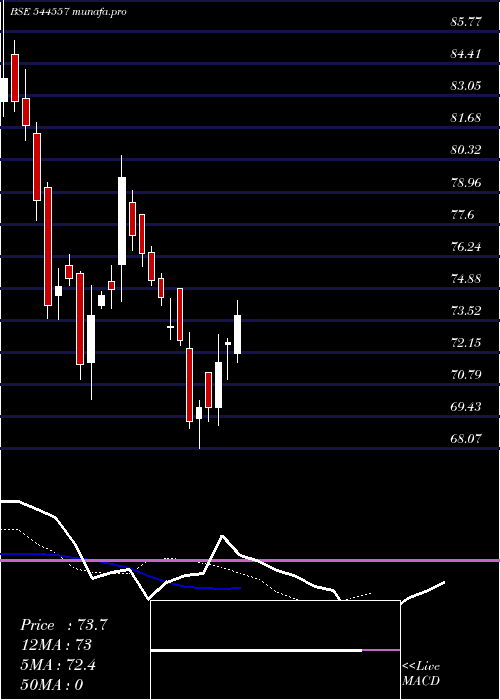Click the 84.41 price axis label
This screenshot has width=500, height=700.
466,54
